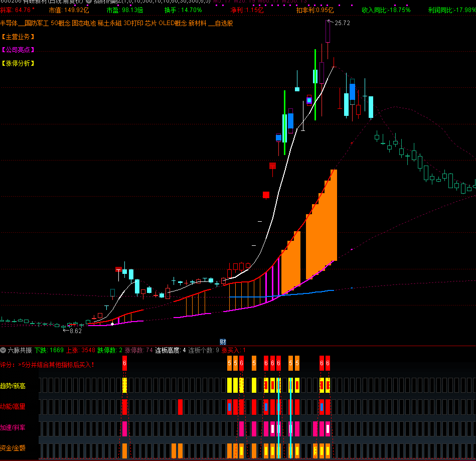Click the 六脉共振 indicator name
476x461 pixels.
click(20, 350)
